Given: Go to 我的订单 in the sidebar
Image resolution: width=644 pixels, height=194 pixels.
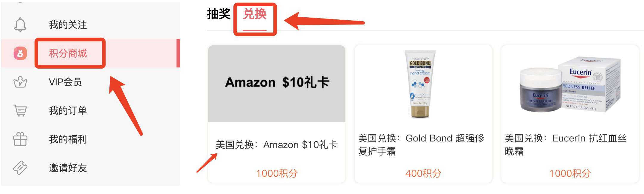Looking at the screenshot, I should (91, 110).
